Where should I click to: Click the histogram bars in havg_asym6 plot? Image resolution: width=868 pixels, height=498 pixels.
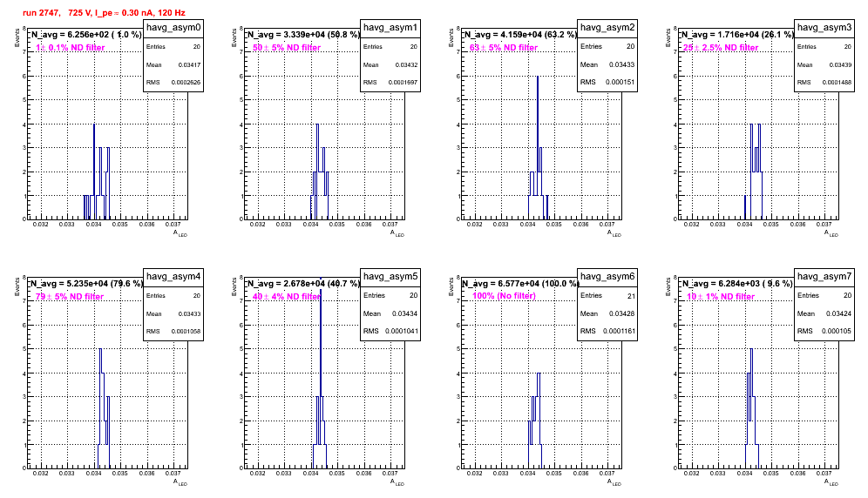pos(535,421)
